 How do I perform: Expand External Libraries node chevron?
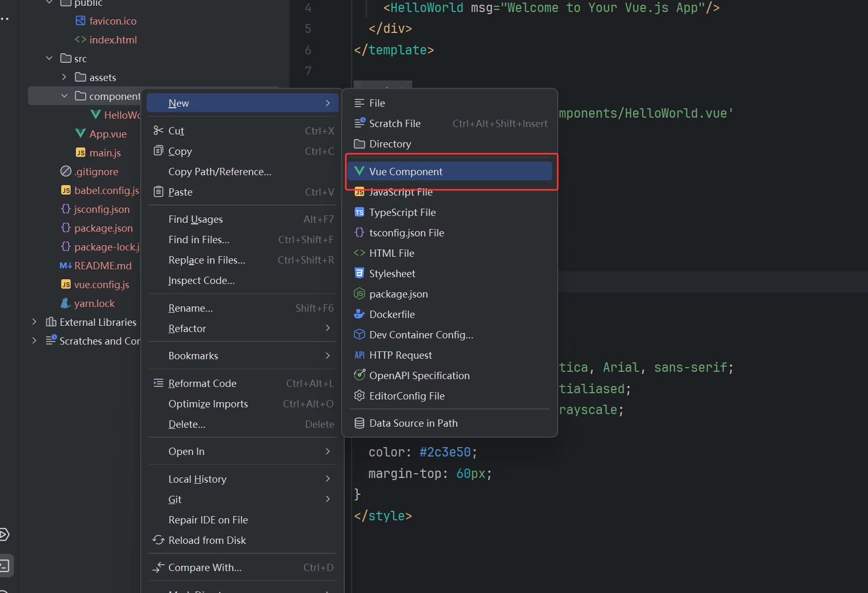click(x=35, y=322)
